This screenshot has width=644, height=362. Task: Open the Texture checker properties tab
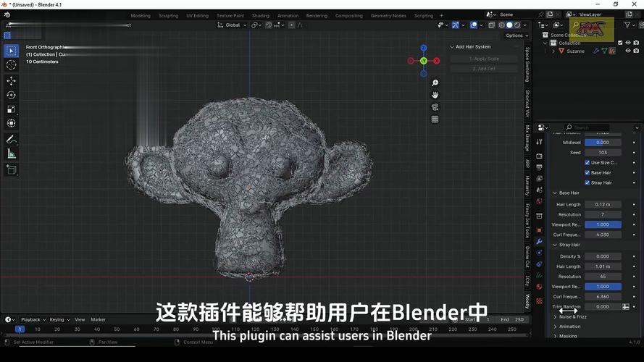click(539, 301)
